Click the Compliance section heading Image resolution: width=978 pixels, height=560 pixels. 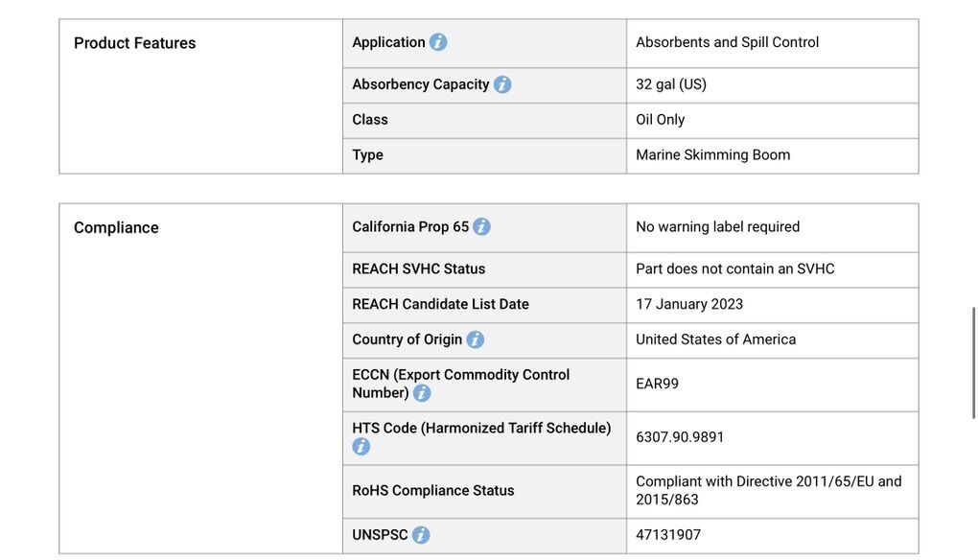click(116, 227)
